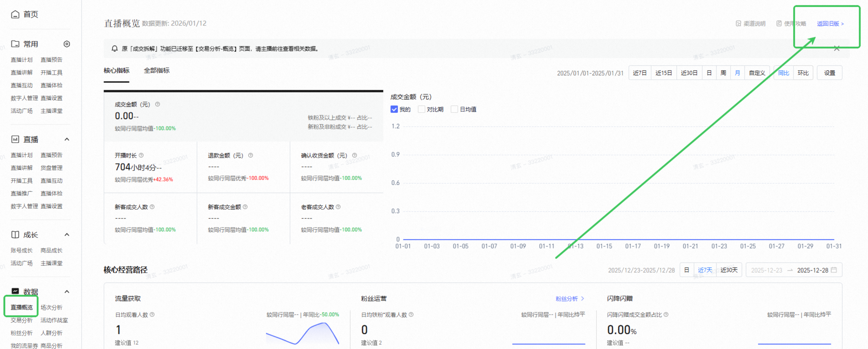Screen dimensions: 868x349
Task: Collapse the 数据 sidebar section
Action: pos(67,292)
